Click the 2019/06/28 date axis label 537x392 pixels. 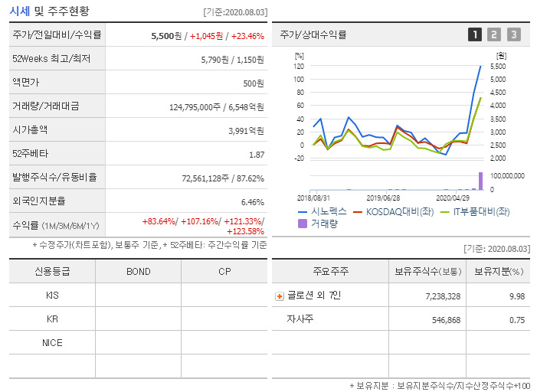(383, 198)
